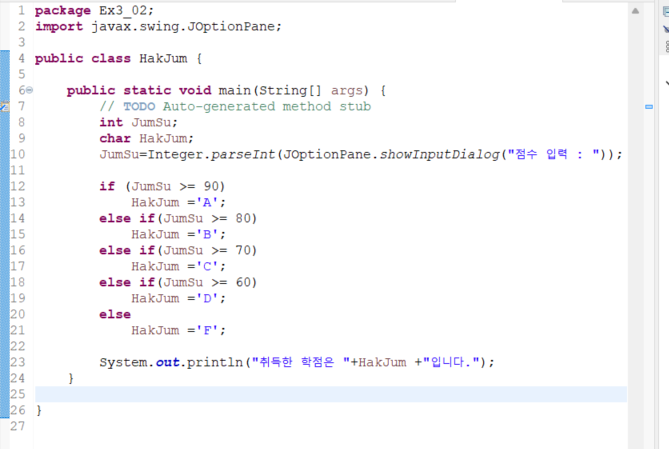Viewport: 669px width, 449px height.
Task: Click the 'showInputDialog' method call
Action: point(439,154)
